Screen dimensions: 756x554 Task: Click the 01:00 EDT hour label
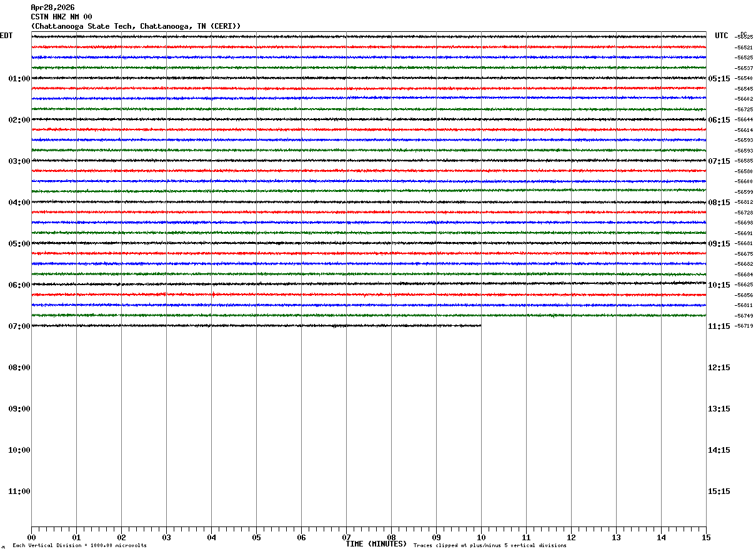[x=19, y=79]
